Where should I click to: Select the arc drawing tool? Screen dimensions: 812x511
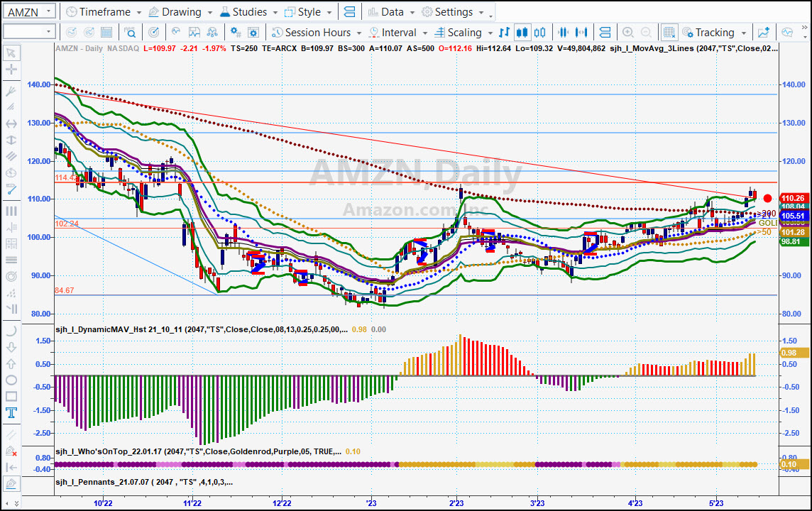click(11, 331)
